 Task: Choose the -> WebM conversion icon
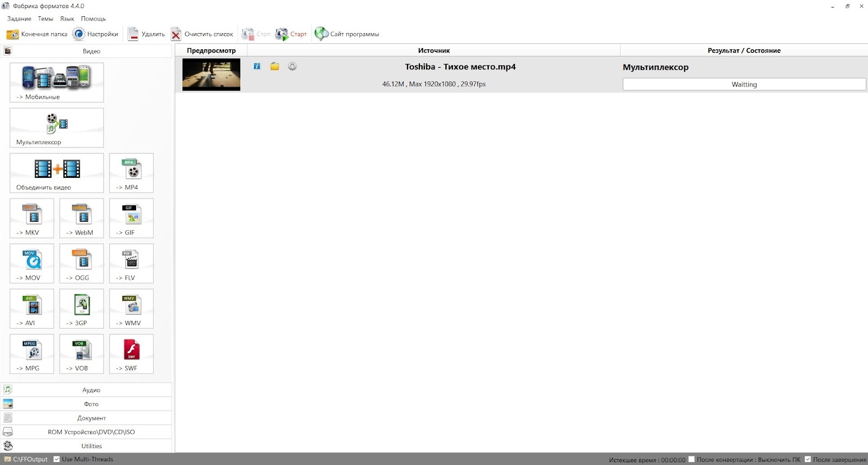pos(81,218)
